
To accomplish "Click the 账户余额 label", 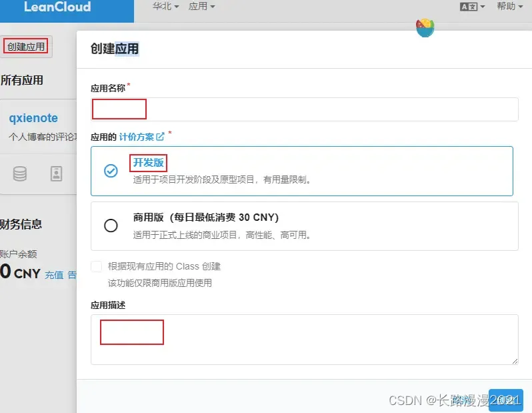I will coord(18,254).
